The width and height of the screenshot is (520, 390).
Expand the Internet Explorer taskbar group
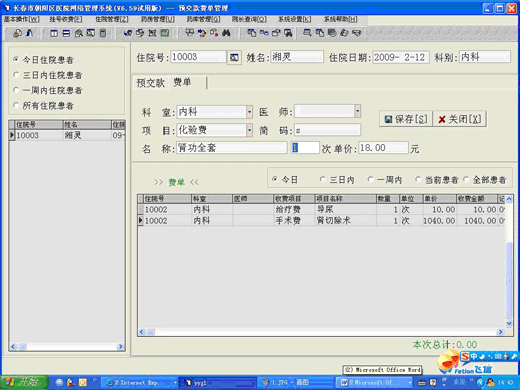175,383
